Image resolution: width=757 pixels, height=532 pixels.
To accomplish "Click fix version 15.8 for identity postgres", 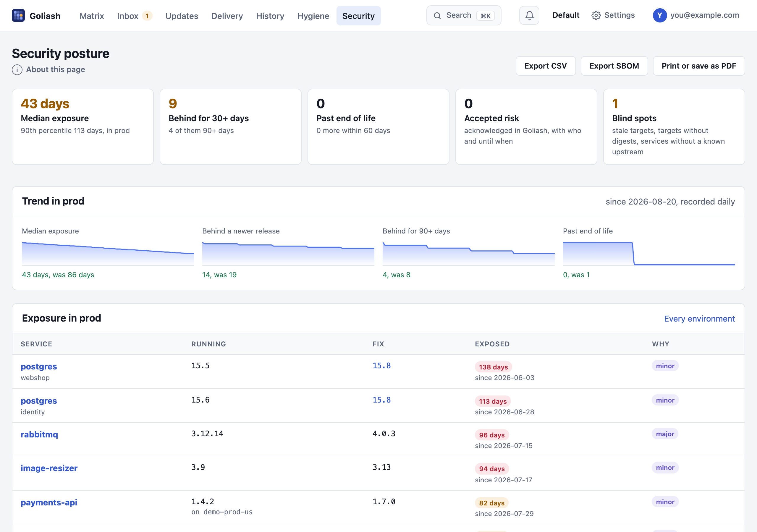I will 381,400.
